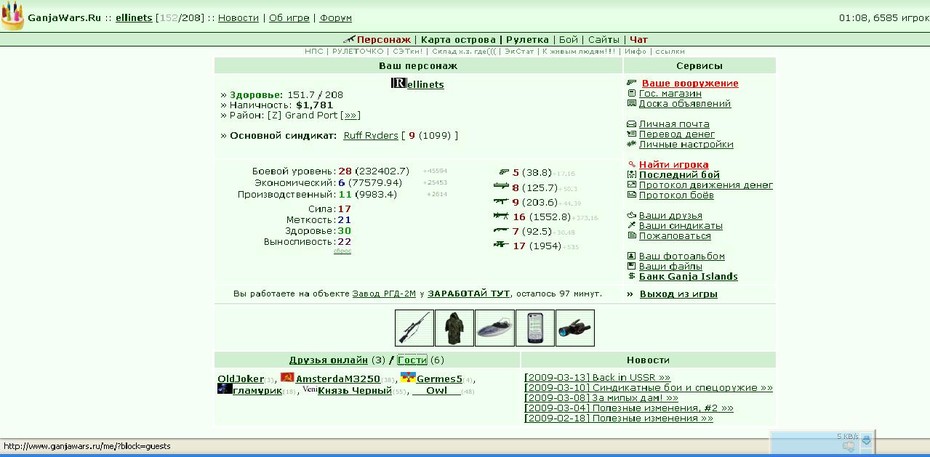930x457 pixels.
Task: Open the sniper rifle equipment thumbnail
Action: pyautogui.click(x=413, y=327)
